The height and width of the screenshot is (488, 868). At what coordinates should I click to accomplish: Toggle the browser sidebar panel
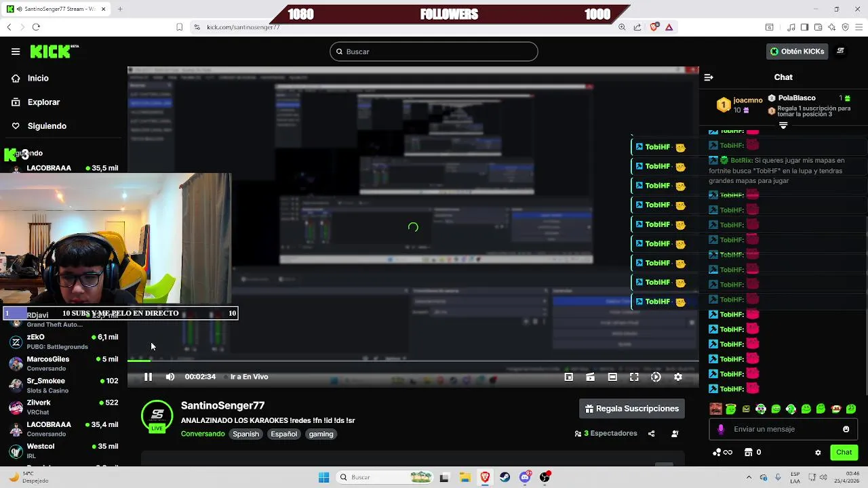click(x=804, y=27)
